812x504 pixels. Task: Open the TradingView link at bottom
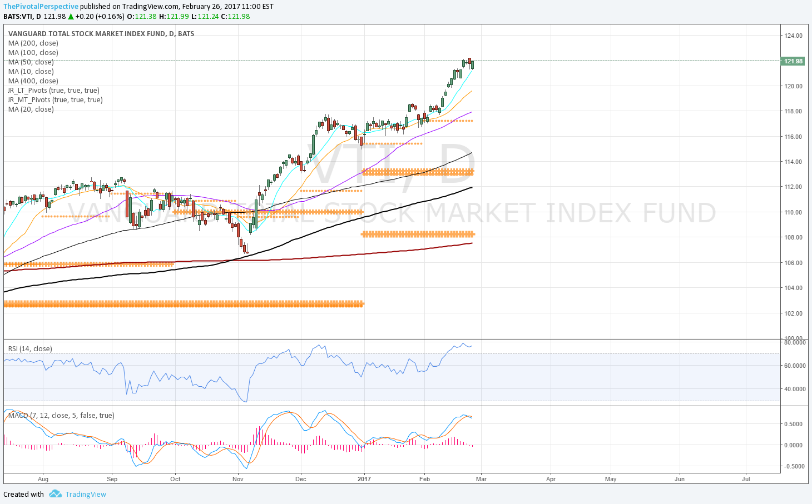point(86,494)
